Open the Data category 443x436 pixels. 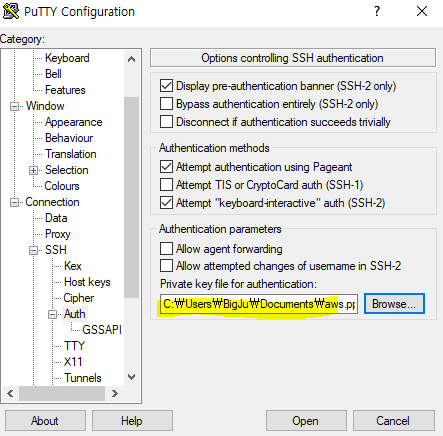[x=56, y=218]
